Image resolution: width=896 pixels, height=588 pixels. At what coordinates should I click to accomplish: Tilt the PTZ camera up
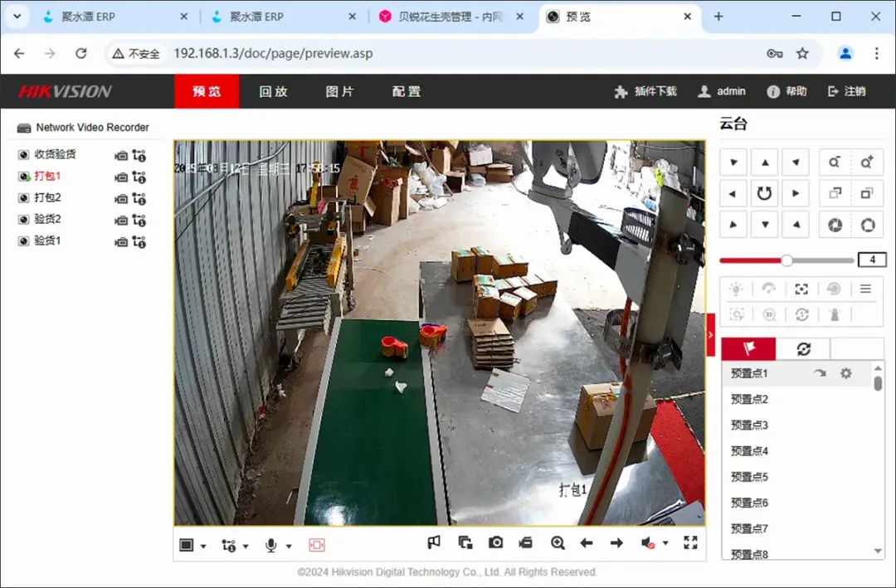(x=764, y=163)
